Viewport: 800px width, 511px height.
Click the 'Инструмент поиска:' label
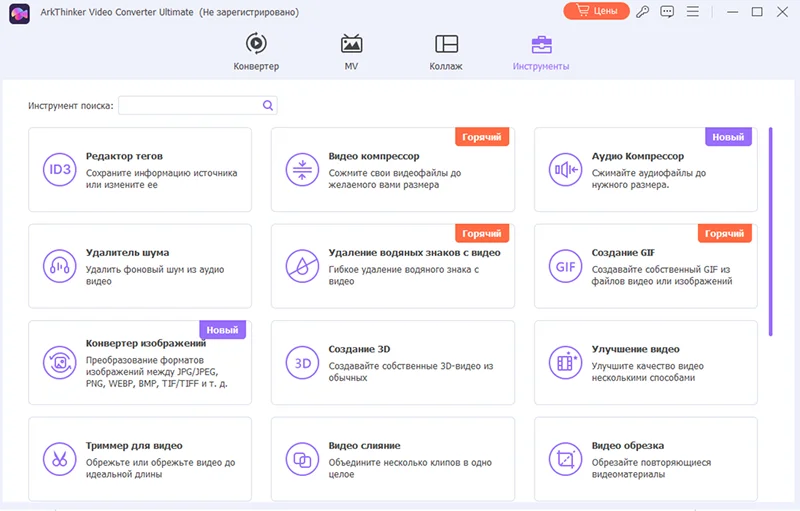[71, 106]
